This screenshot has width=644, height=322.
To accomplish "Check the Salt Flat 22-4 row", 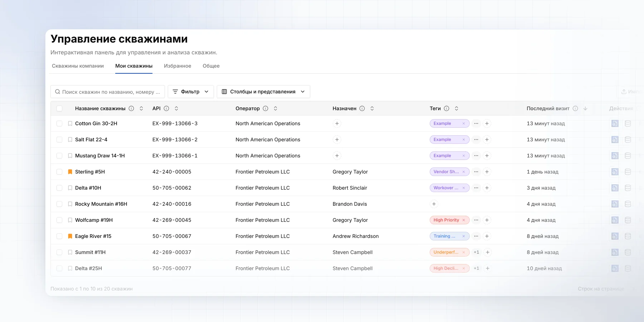I will [59, 140].
